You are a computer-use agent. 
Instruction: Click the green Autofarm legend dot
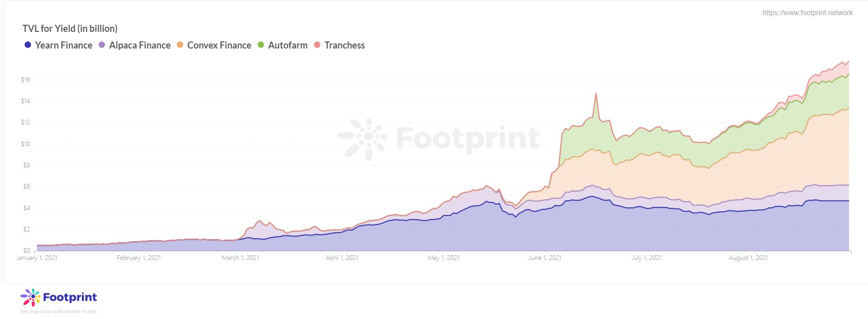tap(261, 45)
